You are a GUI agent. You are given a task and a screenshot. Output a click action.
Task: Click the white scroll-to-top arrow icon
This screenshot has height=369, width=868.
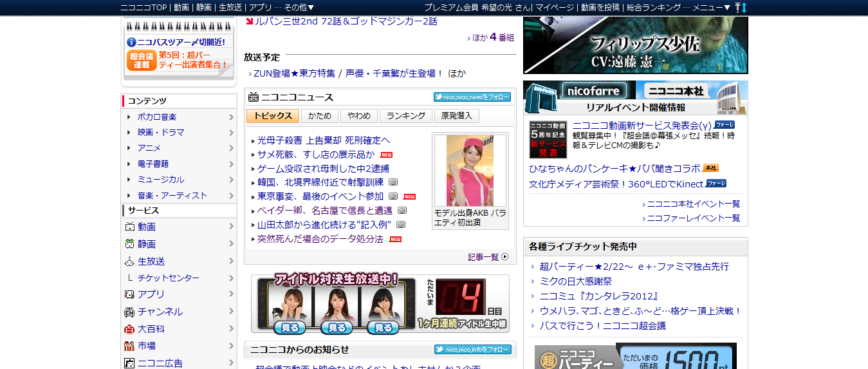point(737,7)
